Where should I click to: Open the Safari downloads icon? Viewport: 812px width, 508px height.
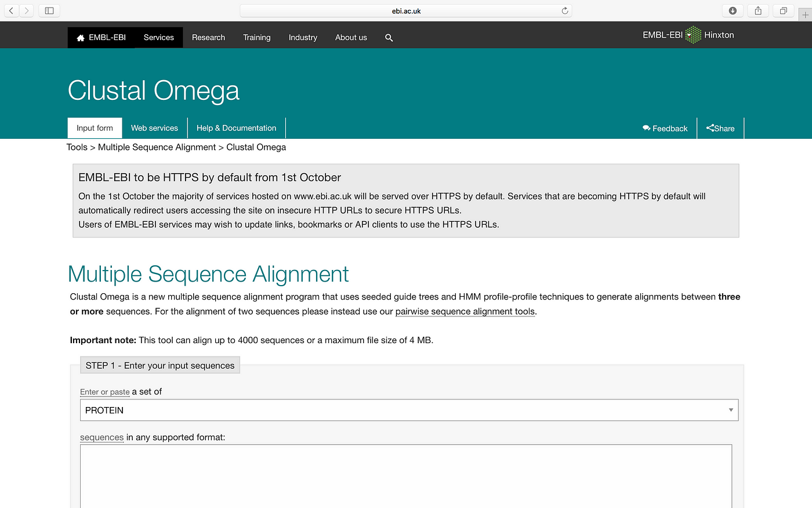(x=733, y=10)
